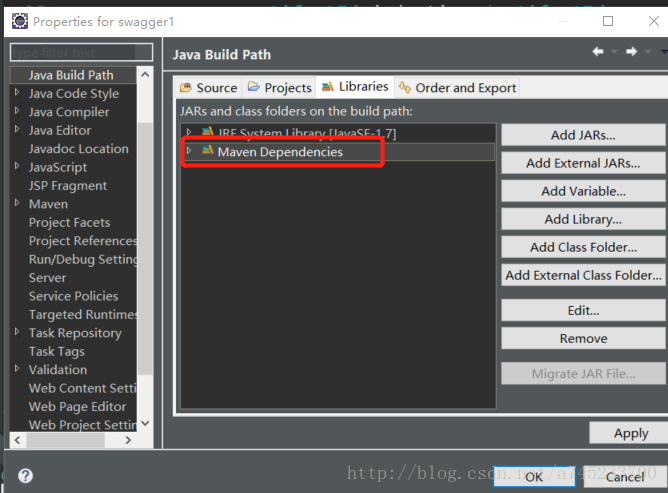The height and width of the screenshot is (493, 668).
Task: Switch to the Projects tab
Action: (279, 88)
